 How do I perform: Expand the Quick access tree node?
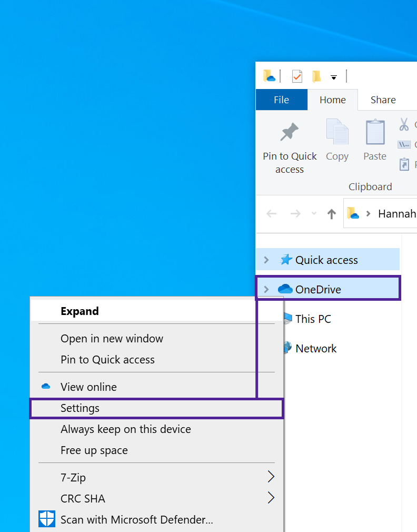click(x=266, y=260)
